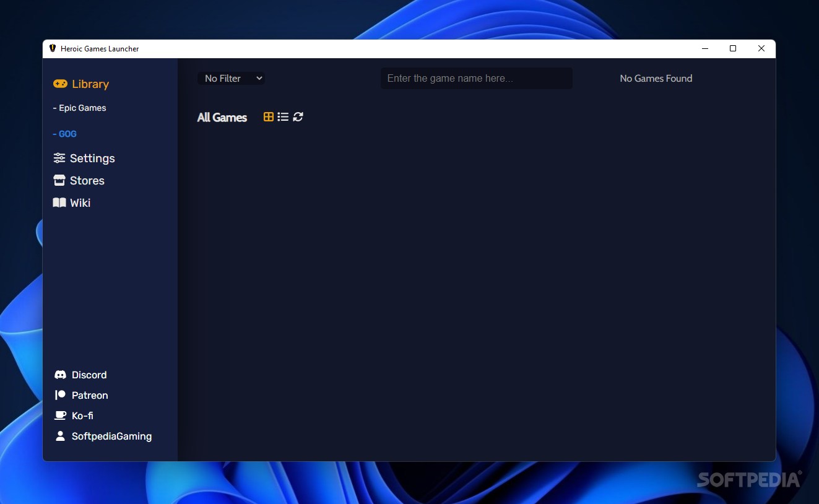Click the user account avatar icon

click(60, 436)
